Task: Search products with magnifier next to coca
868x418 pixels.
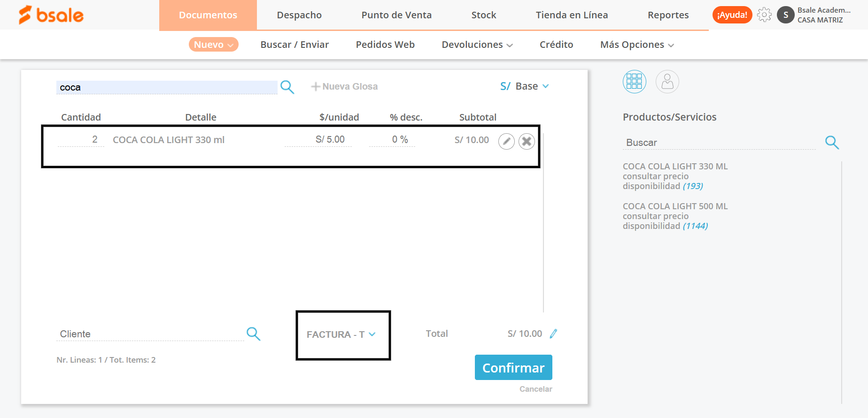Action: tap(287, 87)
